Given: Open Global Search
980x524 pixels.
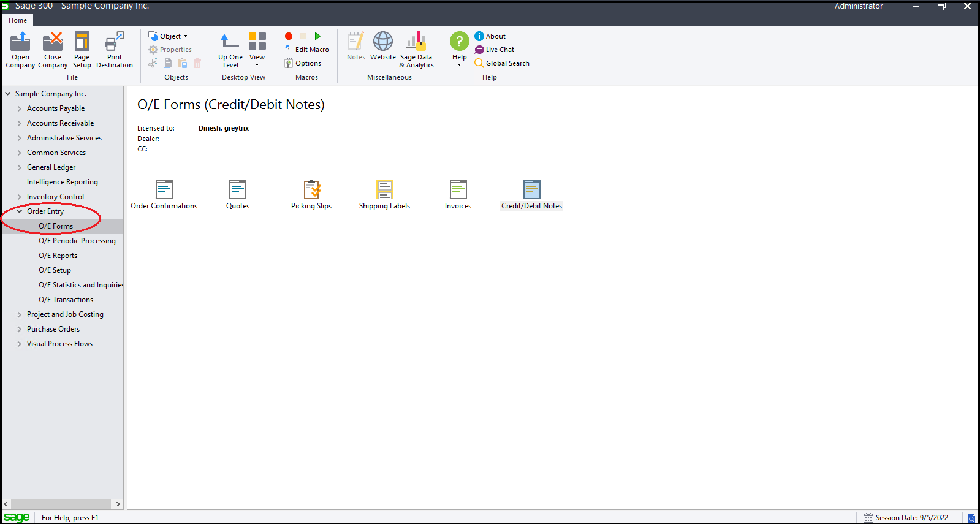Looking at the screenshot, I should 502,63.
